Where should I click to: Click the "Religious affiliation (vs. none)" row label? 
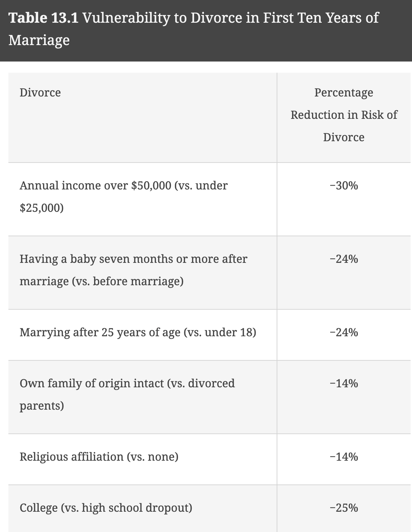coord(99,456)
